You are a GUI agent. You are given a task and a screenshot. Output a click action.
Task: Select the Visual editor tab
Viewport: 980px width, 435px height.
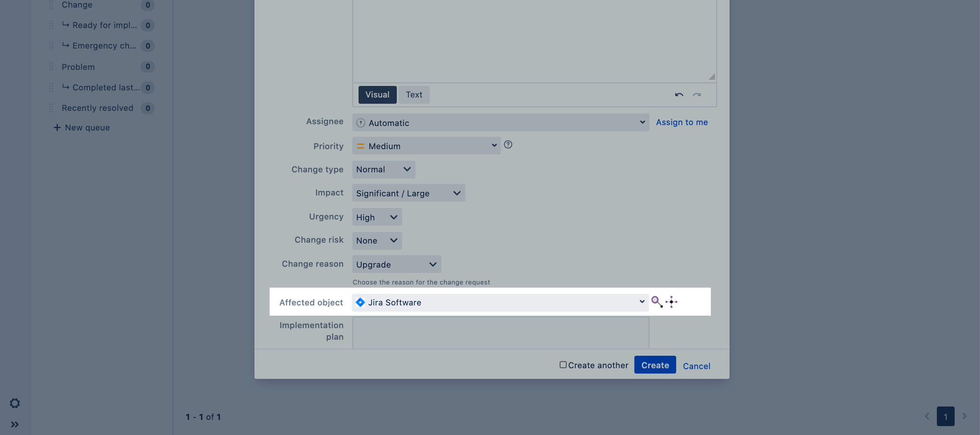(x=377, y=95)
